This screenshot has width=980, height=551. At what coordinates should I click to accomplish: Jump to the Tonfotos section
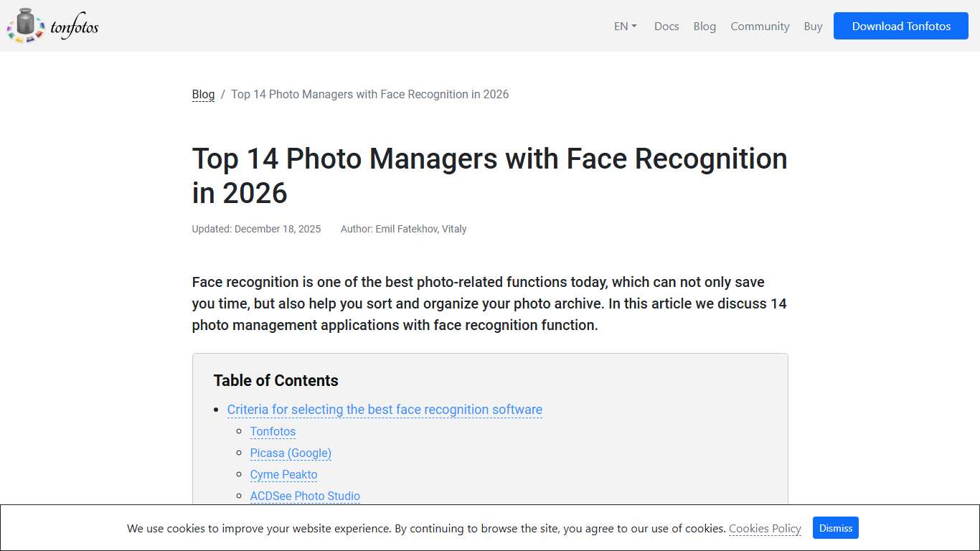pyautogui.click(x=273, y=431)
